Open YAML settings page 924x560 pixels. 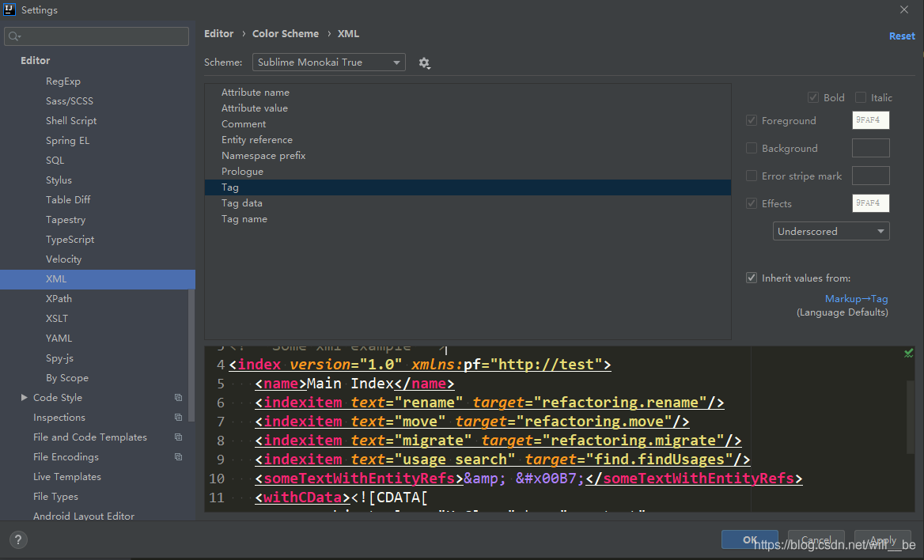click(59, 339)
